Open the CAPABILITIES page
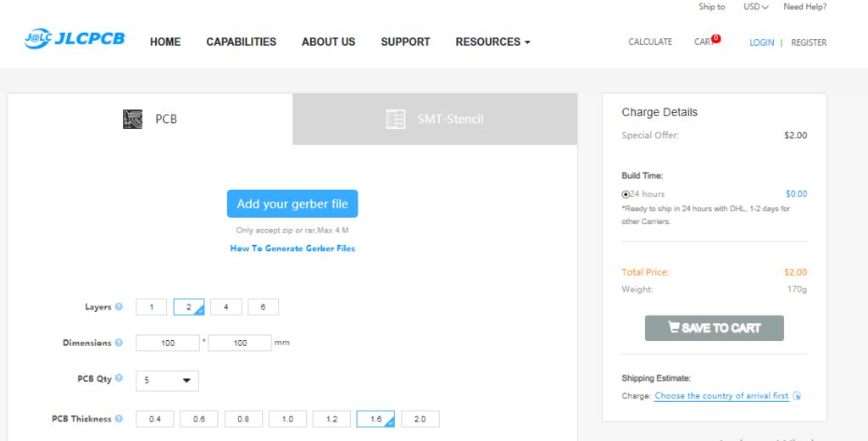 coord(242,42)
